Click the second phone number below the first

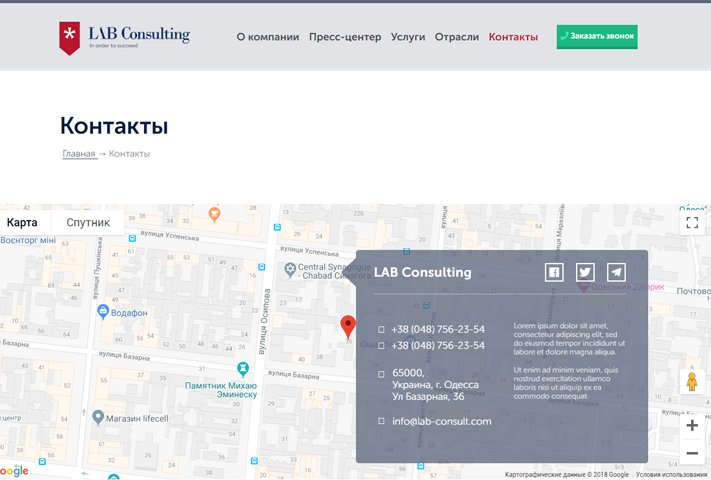(438, 345)
